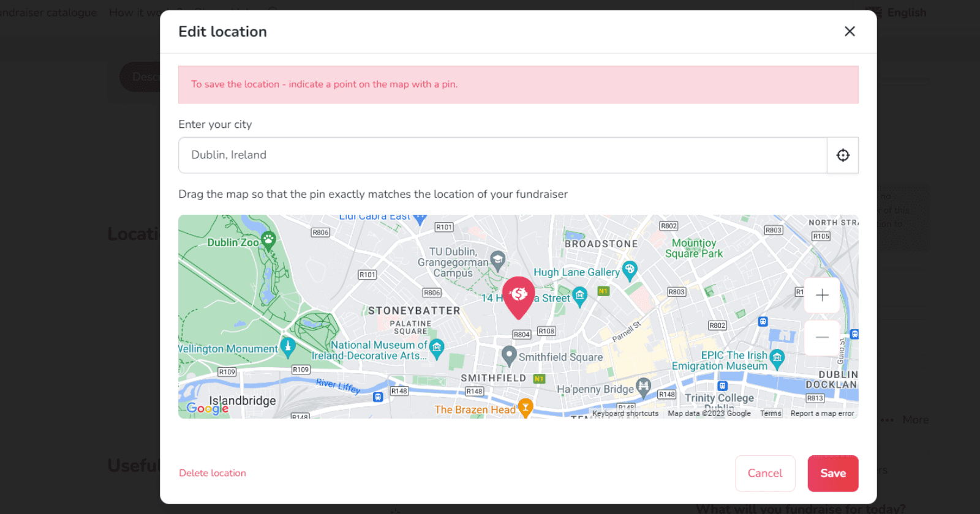Click The Brazen Head bar marker
The width and height of the screenshot is (980, 514).
click(x=526, y=407)
